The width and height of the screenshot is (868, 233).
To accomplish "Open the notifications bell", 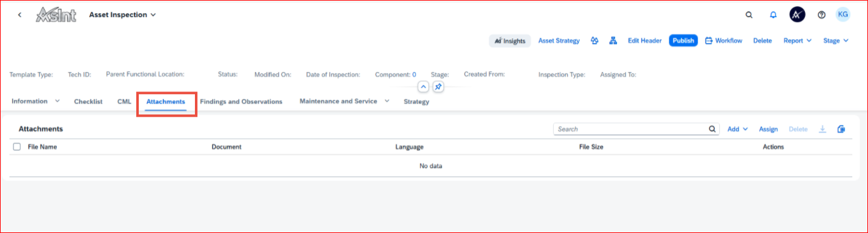I will point(773,15).
